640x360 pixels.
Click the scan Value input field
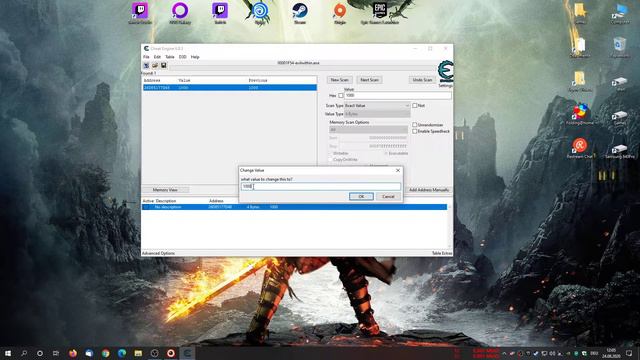tap(398, 96)
